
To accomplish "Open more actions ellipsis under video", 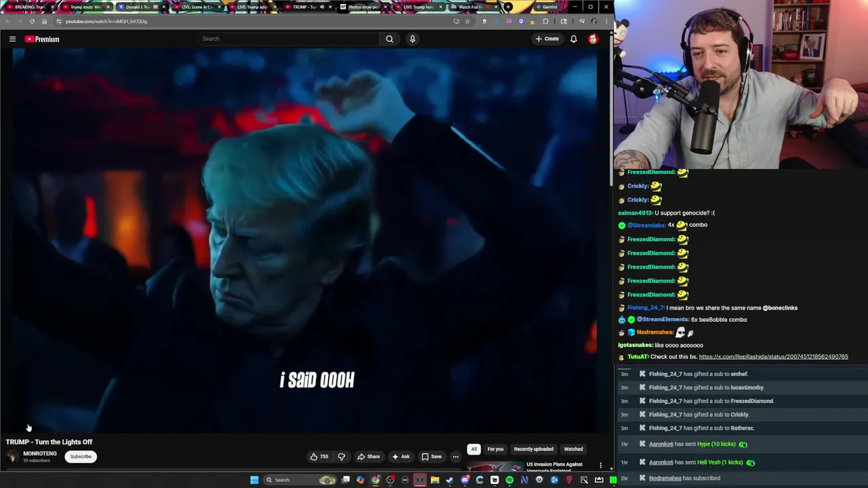I will pyautogui.click(x=456, y=457).
